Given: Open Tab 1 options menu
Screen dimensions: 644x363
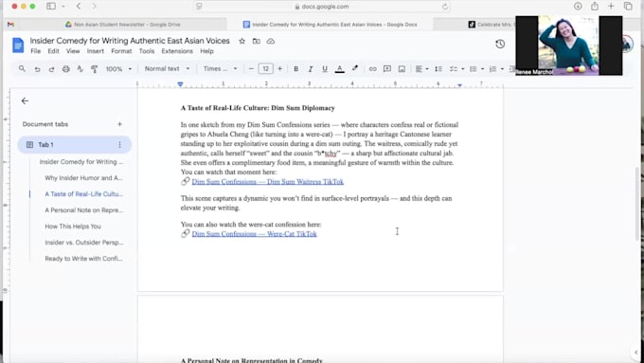Looking at the screenshot, I should click(x=120, y=145).
